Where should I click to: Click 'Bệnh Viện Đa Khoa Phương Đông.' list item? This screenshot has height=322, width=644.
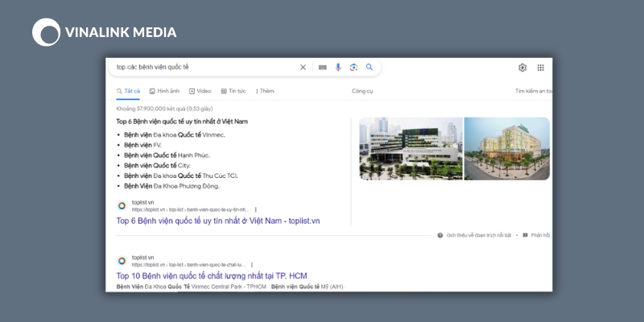point(171,186)
